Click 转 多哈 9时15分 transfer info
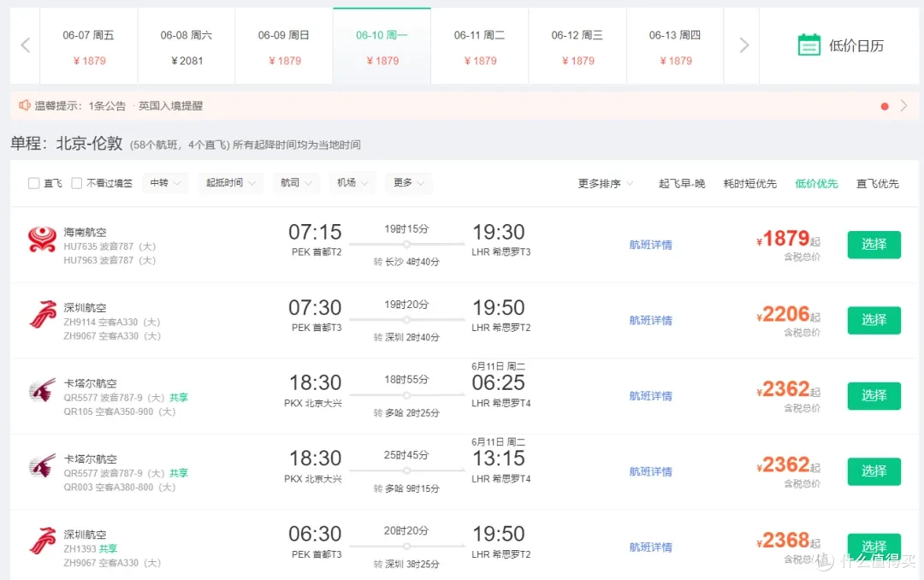924x580 pixels. click(406, 488)
